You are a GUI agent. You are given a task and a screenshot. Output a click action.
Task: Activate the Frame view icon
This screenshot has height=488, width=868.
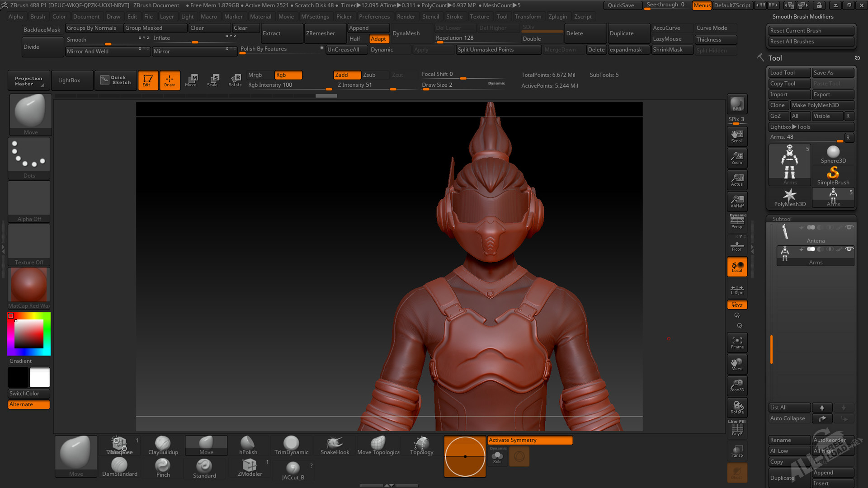click(737, 343)
